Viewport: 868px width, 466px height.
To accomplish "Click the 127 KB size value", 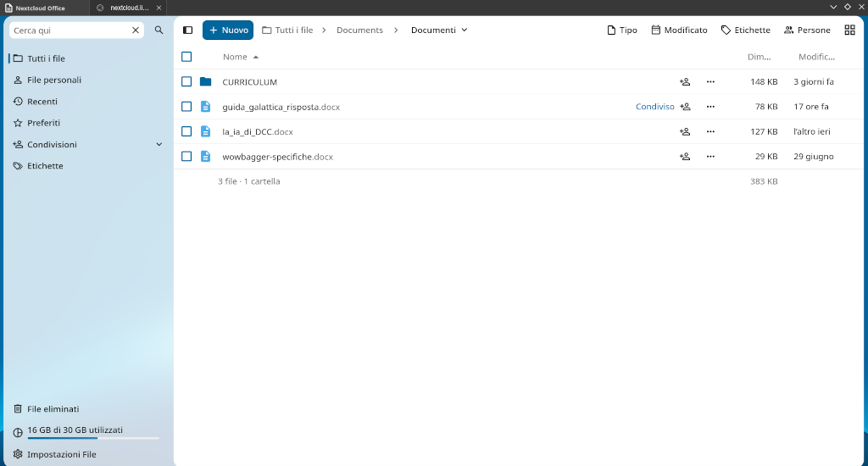I will pos(764,131).
